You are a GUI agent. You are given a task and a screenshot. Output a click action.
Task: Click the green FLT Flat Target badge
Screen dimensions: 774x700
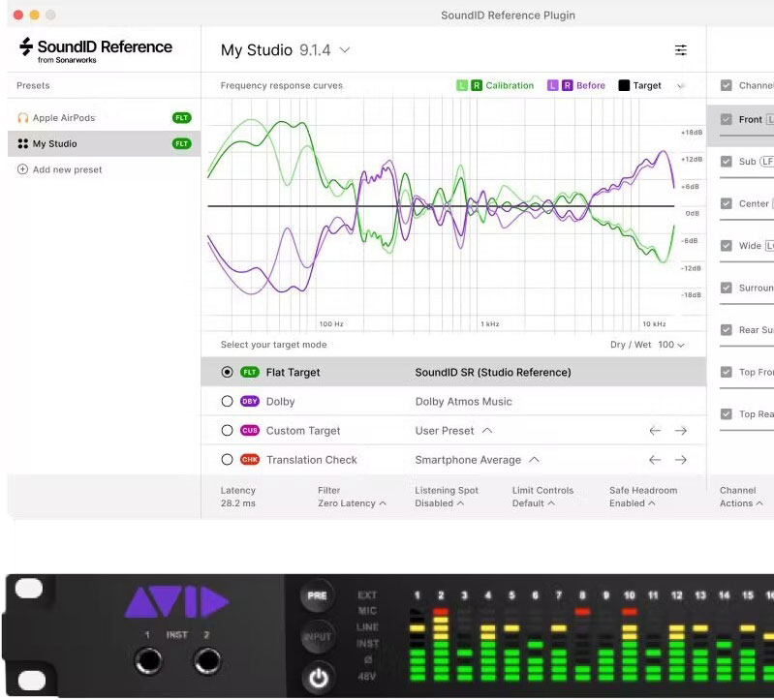point(250,372)
